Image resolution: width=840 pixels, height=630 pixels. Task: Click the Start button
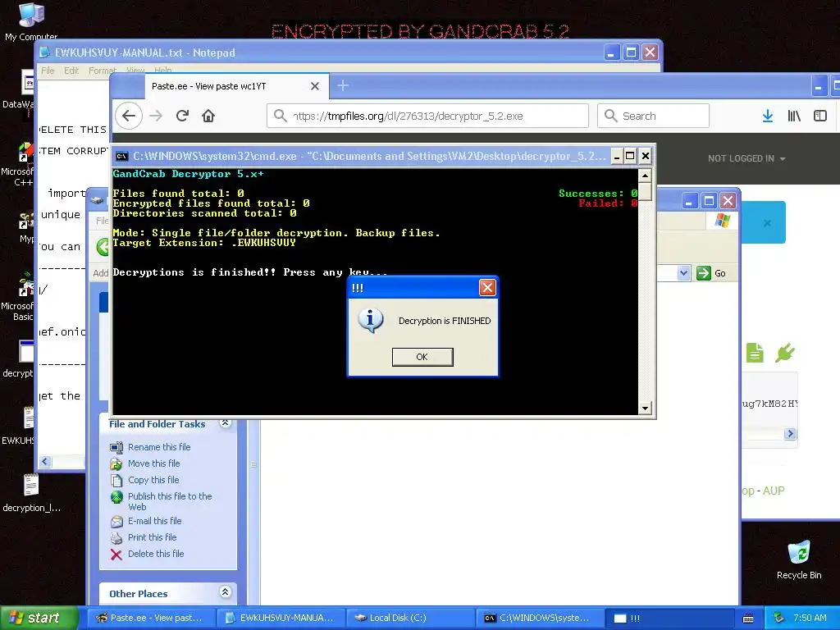[x=38, y=619]
